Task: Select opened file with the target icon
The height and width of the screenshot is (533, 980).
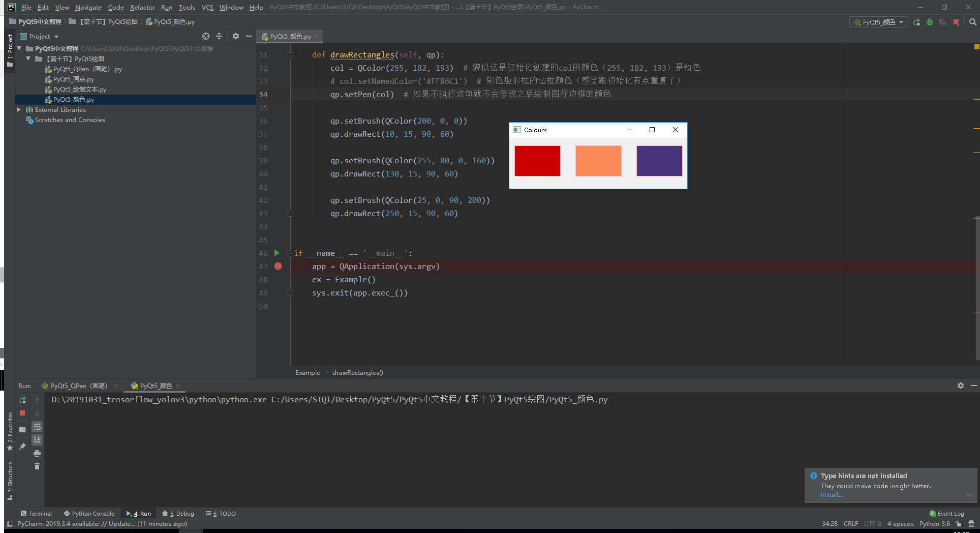Action: (x=205, y=36)
